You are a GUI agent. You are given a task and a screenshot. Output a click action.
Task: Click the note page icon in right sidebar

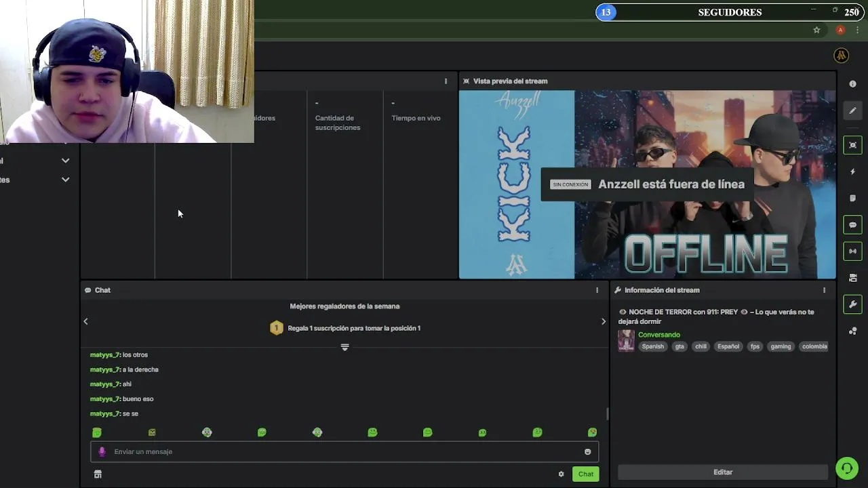pos(852,198)
